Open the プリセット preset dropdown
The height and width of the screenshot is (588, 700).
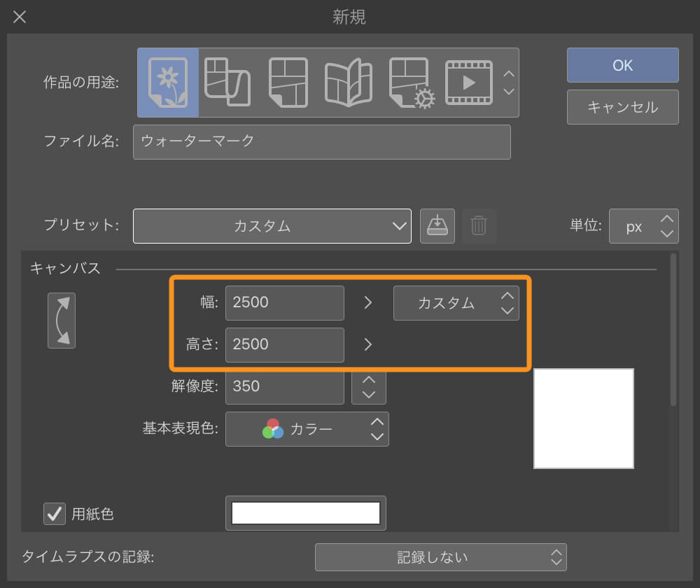coord(272,225)
